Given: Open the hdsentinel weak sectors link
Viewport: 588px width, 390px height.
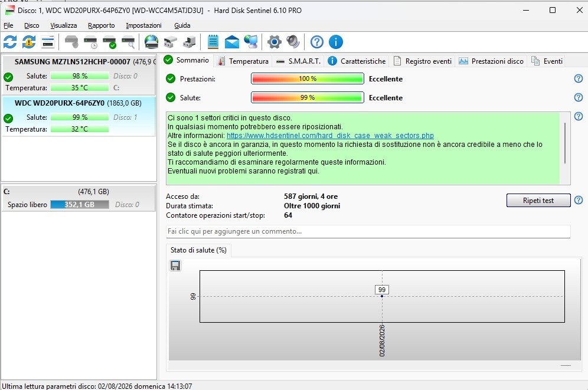Looking at the screenshot, I should click(330, 136).
